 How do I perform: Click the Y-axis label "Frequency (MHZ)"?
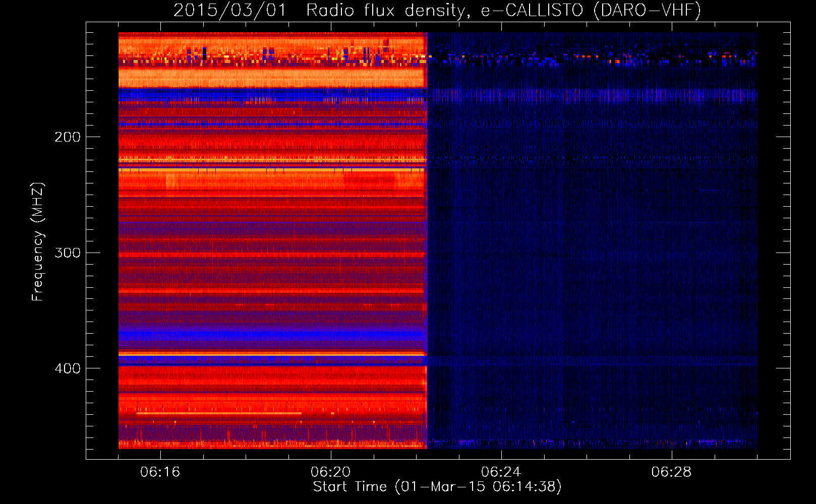38,242
